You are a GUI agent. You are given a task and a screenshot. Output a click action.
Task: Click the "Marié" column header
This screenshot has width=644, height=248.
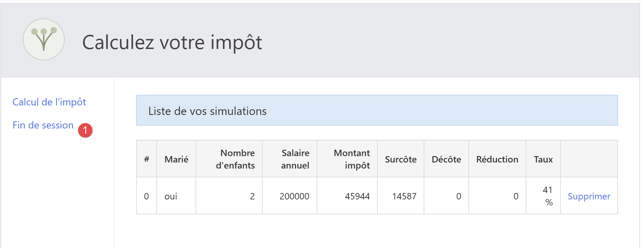coord(176,159)
